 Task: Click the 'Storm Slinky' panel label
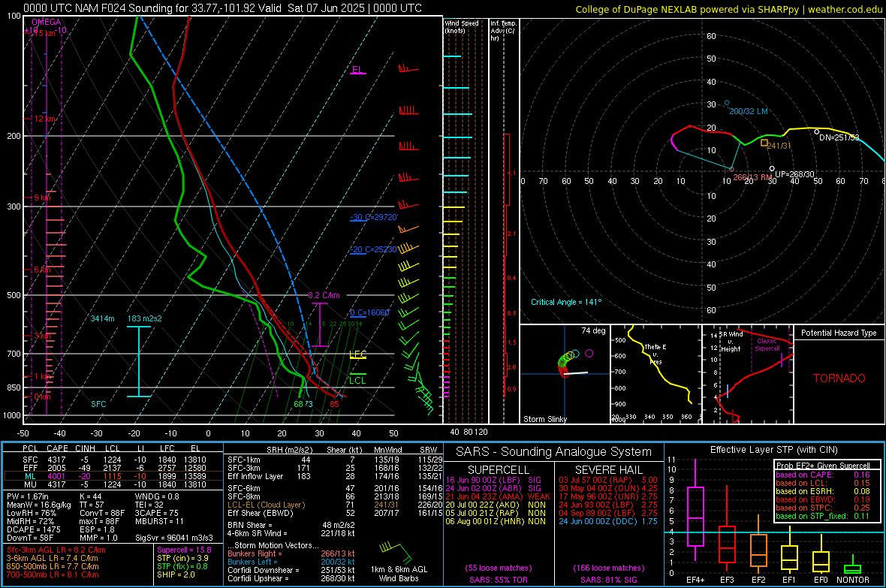tap(544, 419)
